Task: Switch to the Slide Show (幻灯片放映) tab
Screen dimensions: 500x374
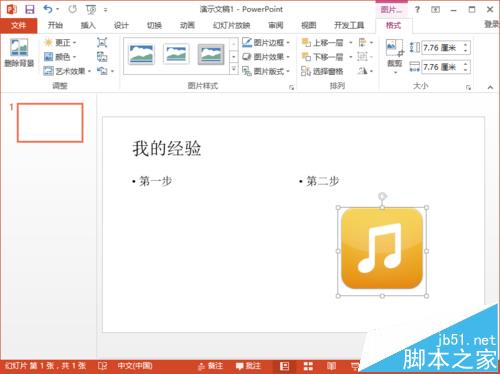Action: pos(231,25)
